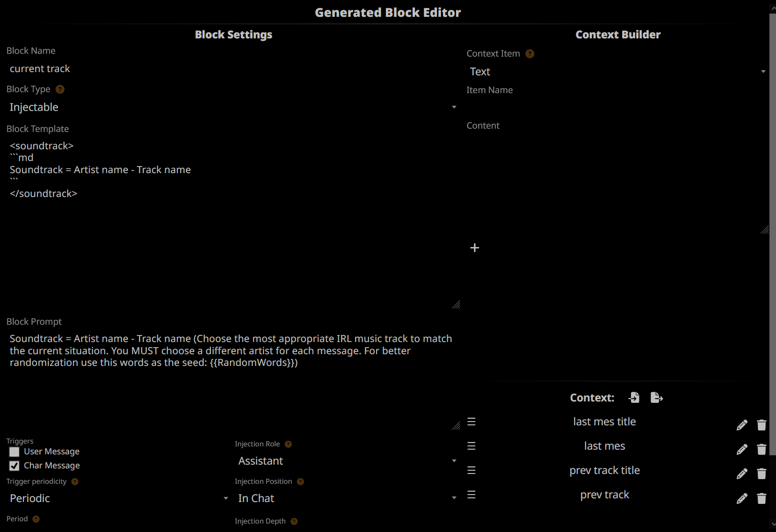Click the 'Generated Block Editor' title
776x532 pixels.
tap(388, 13)
